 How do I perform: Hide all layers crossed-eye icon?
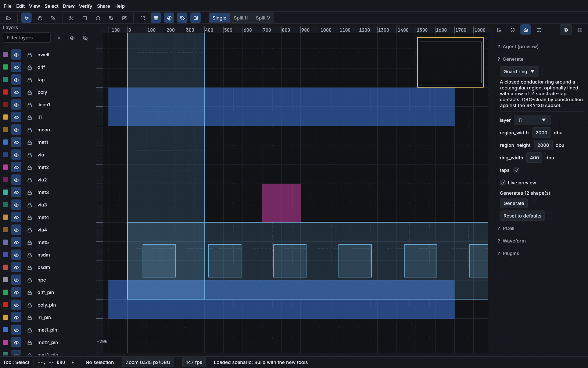coord(85,38)
